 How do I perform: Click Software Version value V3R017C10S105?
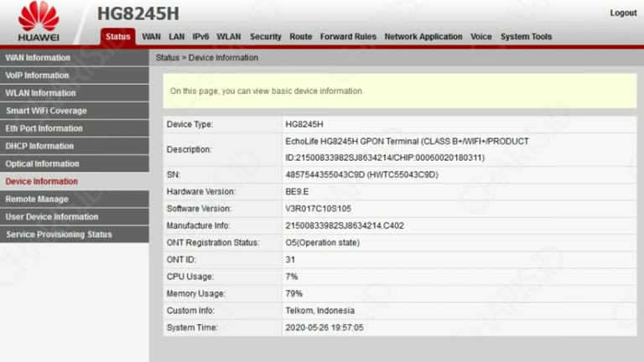(319, 209)
